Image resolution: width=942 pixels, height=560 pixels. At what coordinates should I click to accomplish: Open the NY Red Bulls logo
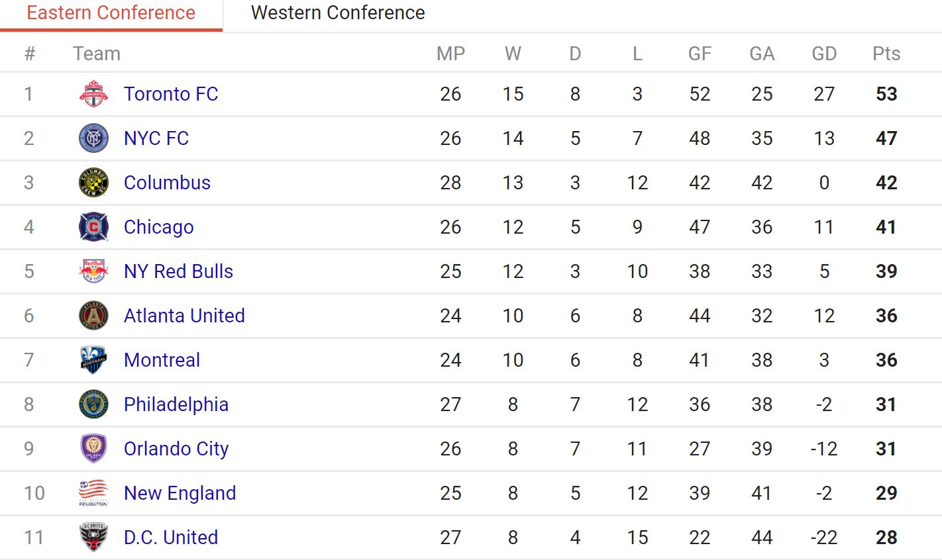(93, 271)
